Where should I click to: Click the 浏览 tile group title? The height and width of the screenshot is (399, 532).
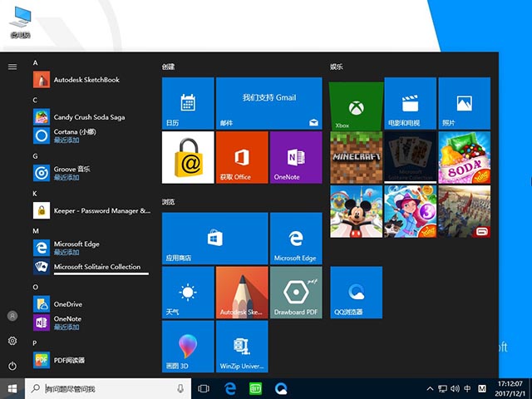pyautogui.click(x=168, y=202)
